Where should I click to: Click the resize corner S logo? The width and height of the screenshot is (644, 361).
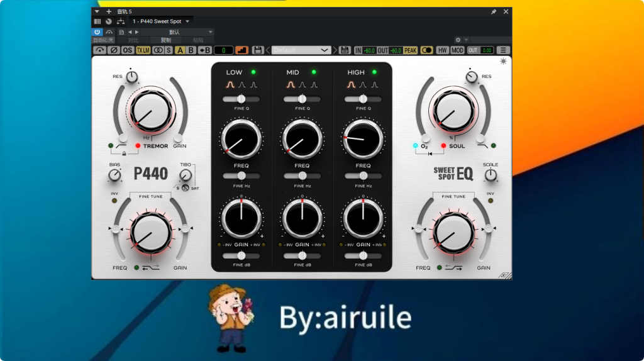pos(505,275)
